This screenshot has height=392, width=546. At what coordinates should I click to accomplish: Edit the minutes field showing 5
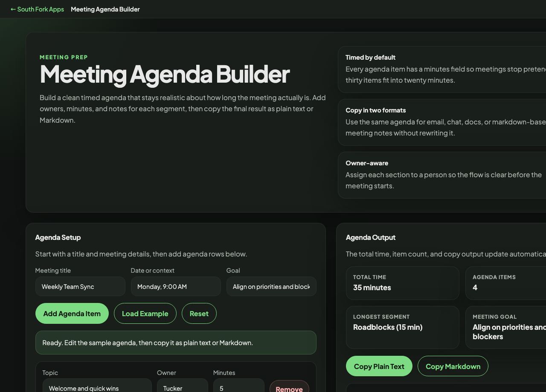pyautogui.click(x=239, y=386)
